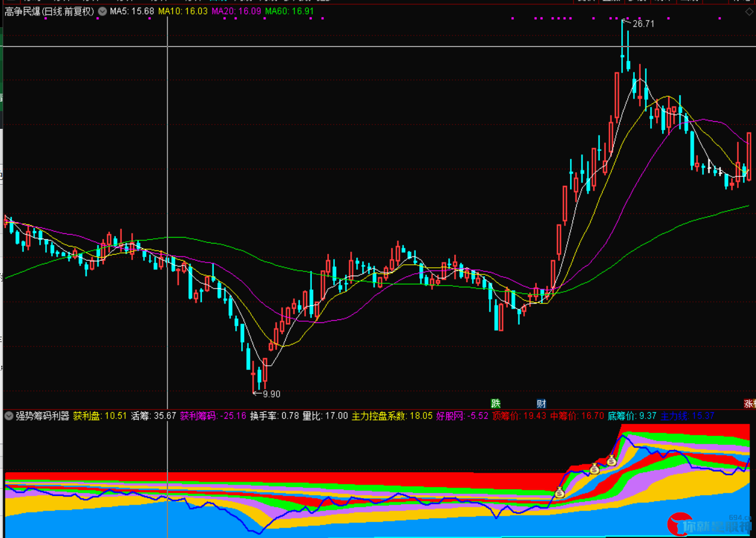This screenshot has width=756, height=538.
Task: Click the 换手率: 0.78 value
Action: pyautogui.click(x=274, y=416)
